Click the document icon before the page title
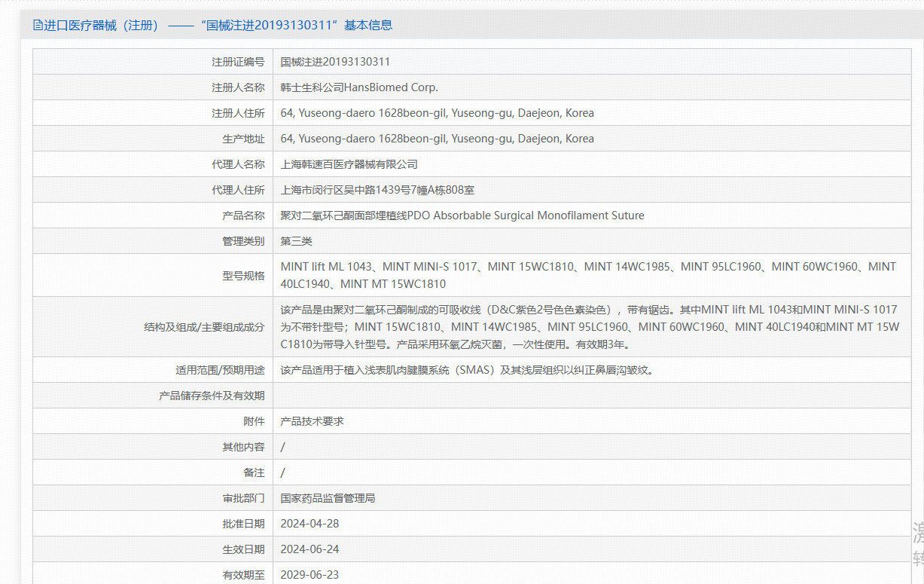Viewport: 924px width, 584px height. click(x=38, y=25)
